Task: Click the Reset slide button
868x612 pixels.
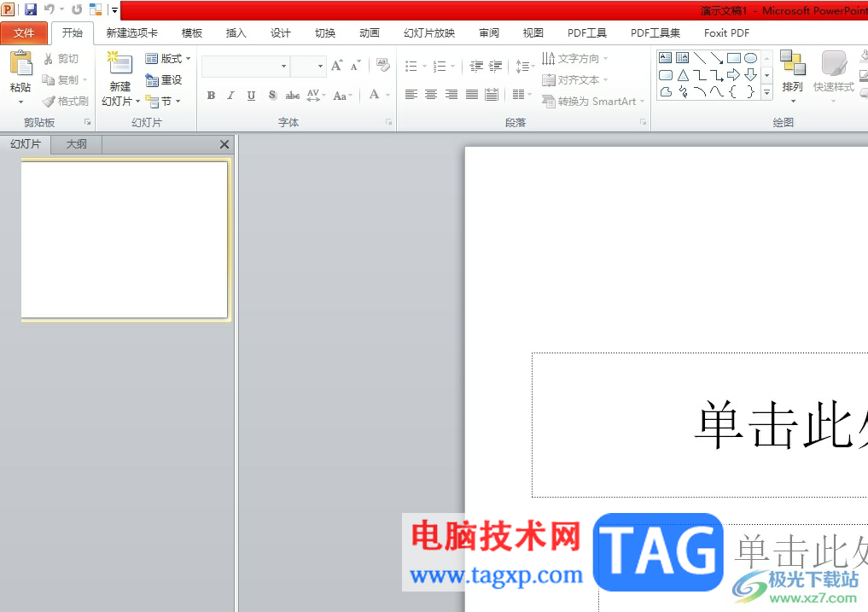Action: (164, 80)
